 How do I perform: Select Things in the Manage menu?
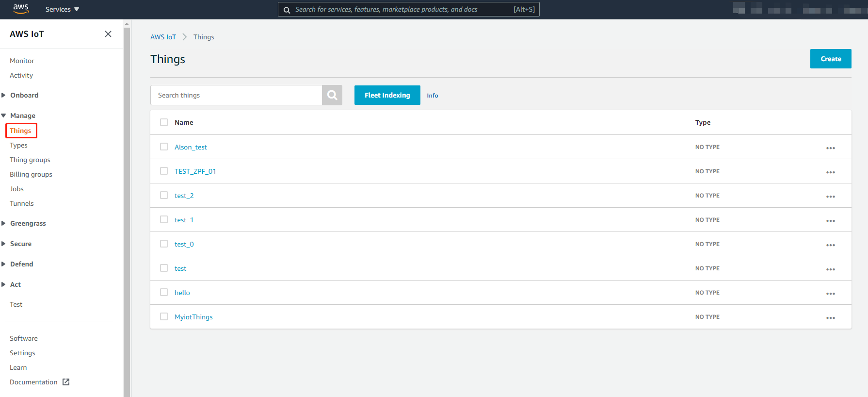[x=20, y=131]
